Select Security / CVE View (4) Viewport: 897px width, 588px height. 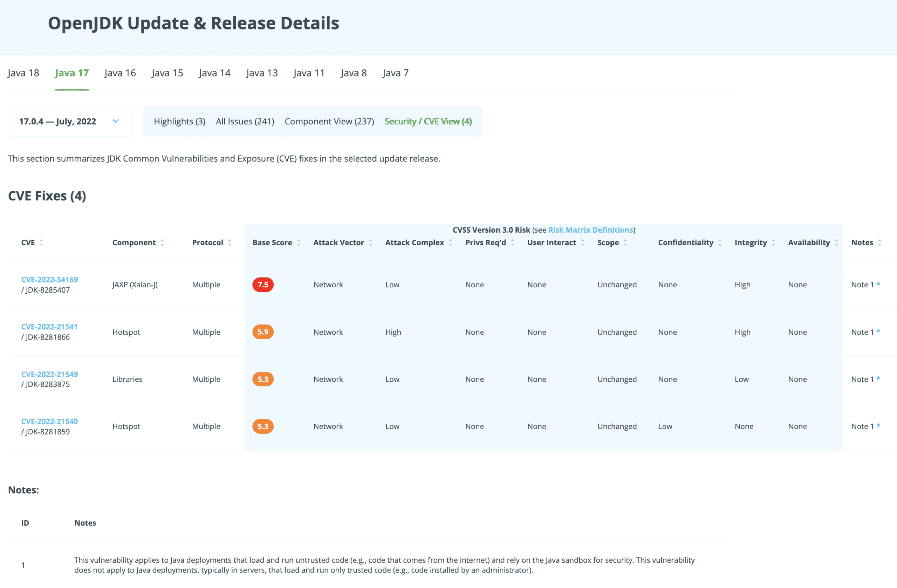pos(428,121)
